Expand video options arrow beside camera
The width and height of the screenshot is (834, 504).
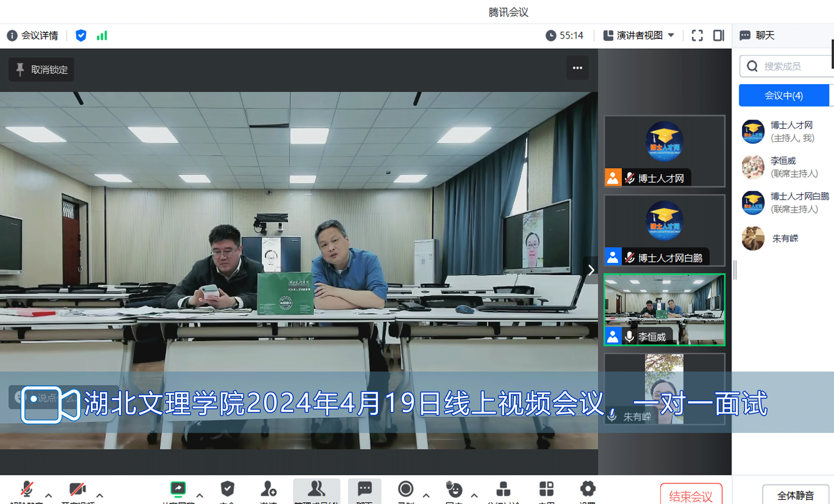click(x=100, y=496)
